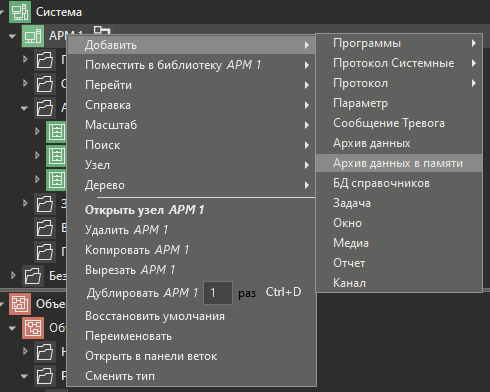Click the first green archive list icon
This screenshot has height=392, width=490.
[x=56, y=132]
